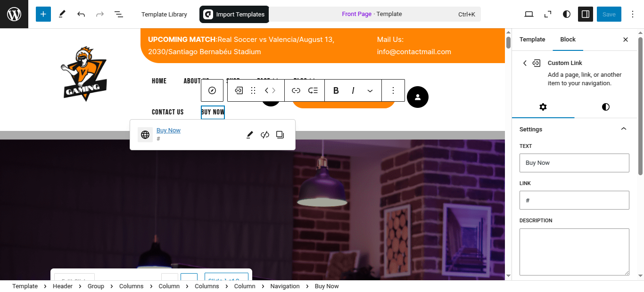
Task: Go to Template in the breadcrumb
Action: [x=25, y=286]
